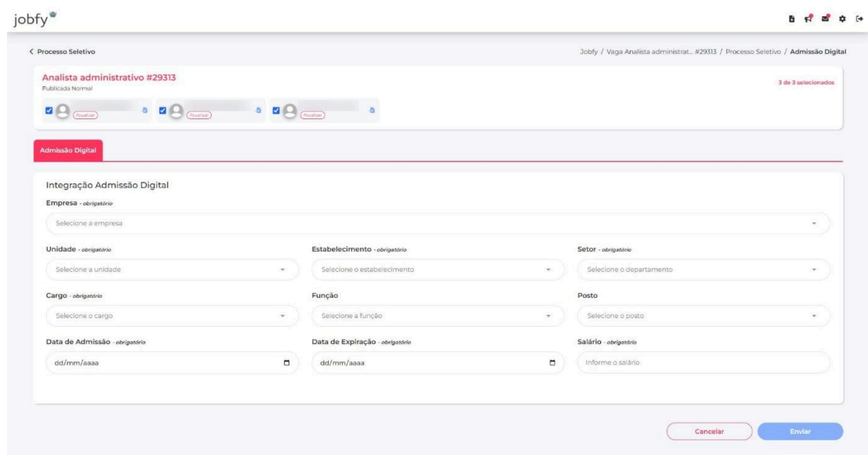
Task: Open calendar picker for Data de Expiração
Action: click(x=553, y=363)
